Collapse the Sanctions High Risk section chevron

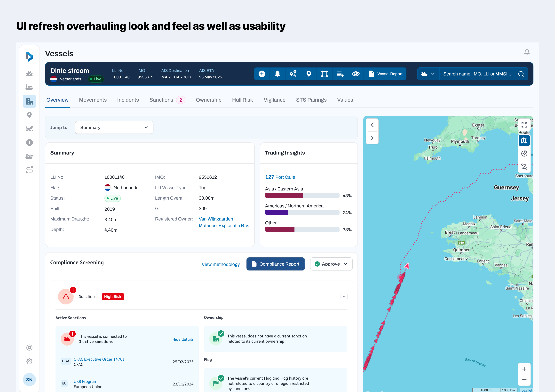click(x=344, y=296)
